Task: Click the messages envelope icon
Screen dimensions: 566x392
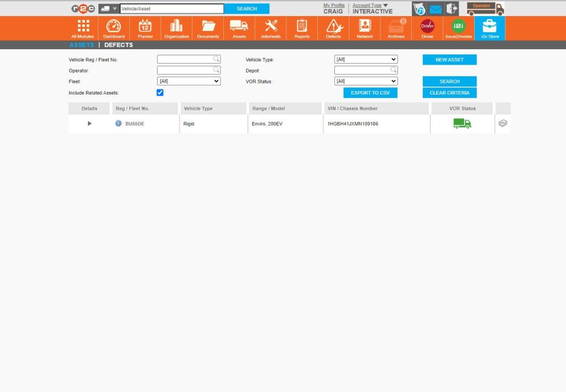Action: pos(436,8)
